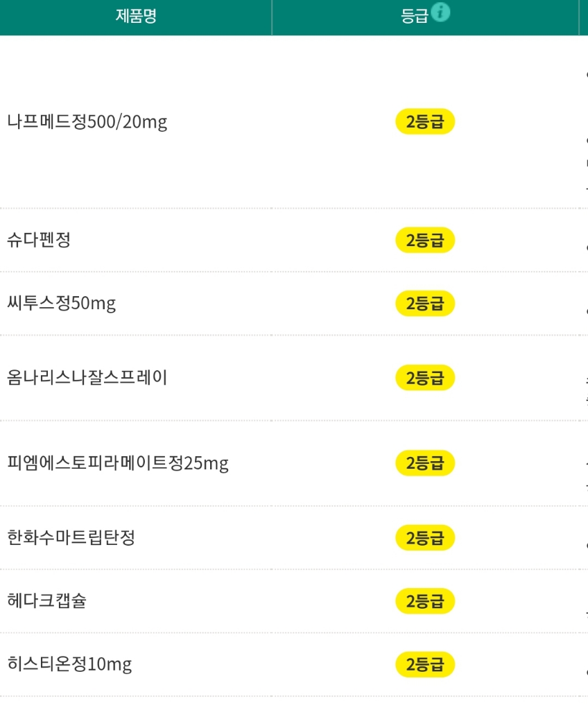Select the 2등급 badge for 씨투스정50mg
This screenshot has height=710, width=588.
coord(425,303)
